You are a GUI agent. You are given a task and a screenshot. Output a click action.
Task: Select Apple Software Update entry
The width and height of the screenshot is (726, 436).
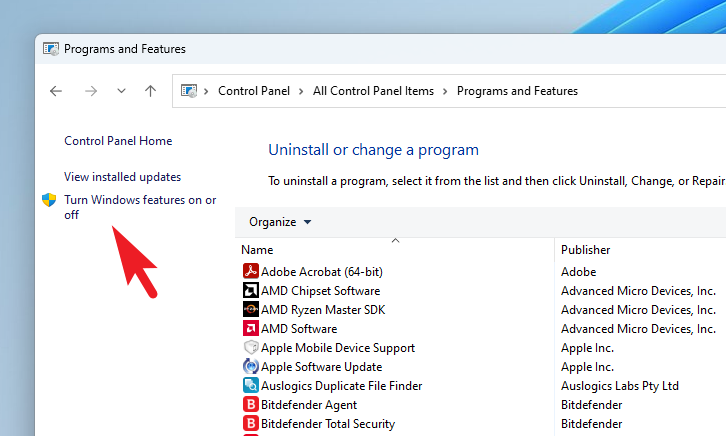(321, 367)
